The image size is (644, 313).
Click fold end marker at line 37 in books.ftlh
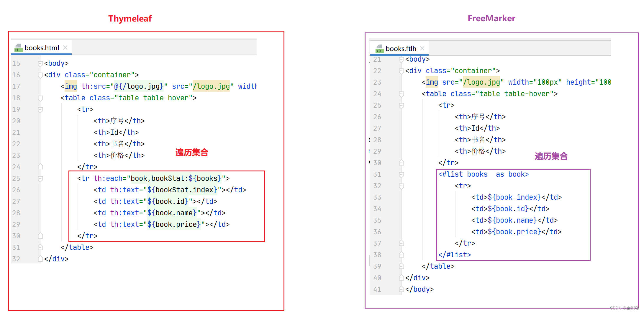coord(401,243)
